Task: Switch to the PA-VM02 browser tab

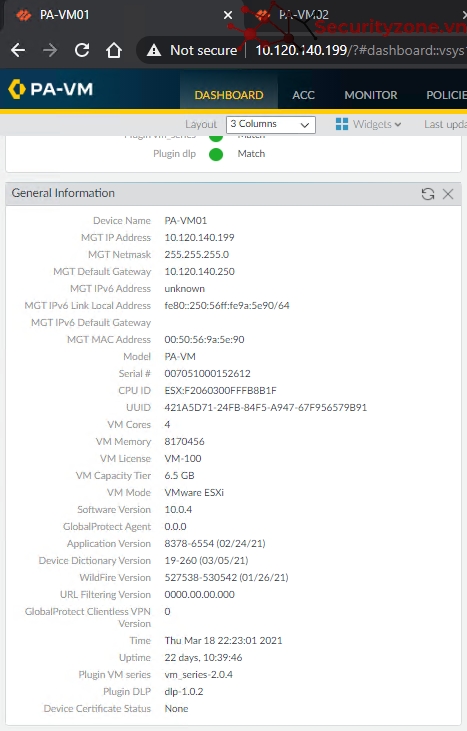Action: (x=303, y=15)
